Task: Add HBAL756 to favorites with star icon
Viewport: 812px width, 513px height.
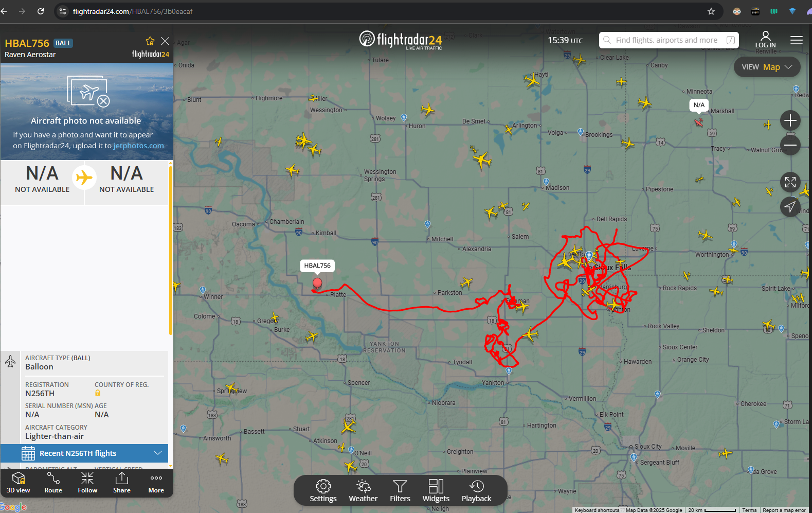Action: pos(150,41)
